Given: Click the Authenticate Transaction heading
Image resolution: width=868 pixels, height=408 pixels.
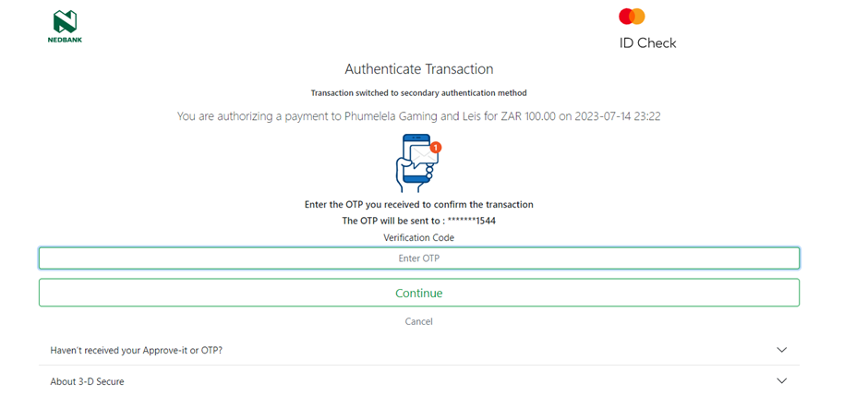Looking at the screenshot, I should pos(419,69).
